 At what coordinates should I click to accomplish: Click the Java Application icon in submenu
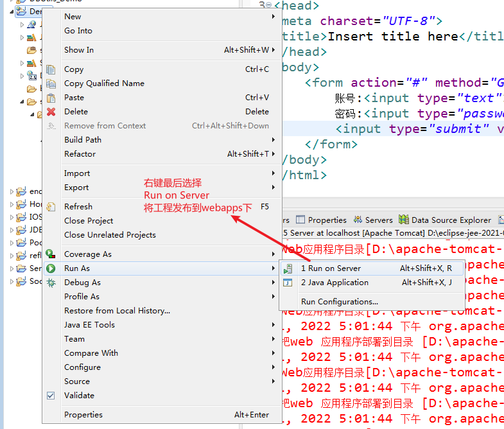(x=288, y=283)
